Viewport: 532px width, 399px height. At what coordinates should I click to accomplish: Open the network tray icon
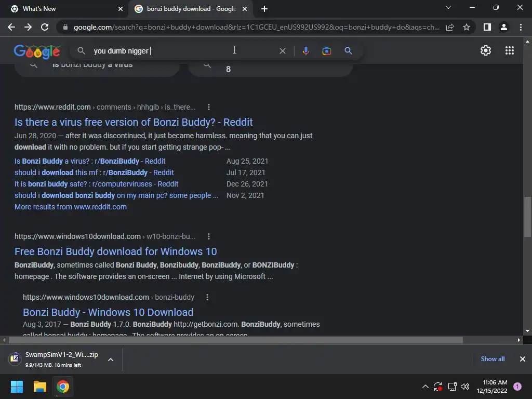(452, 387)
